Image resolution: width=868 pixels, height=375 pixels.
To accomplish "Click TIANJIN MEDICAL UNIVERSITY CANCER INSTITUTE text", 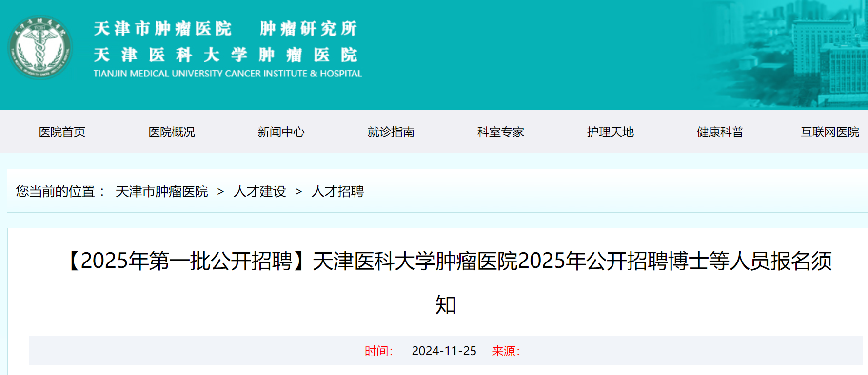I will tap(228, 74).
